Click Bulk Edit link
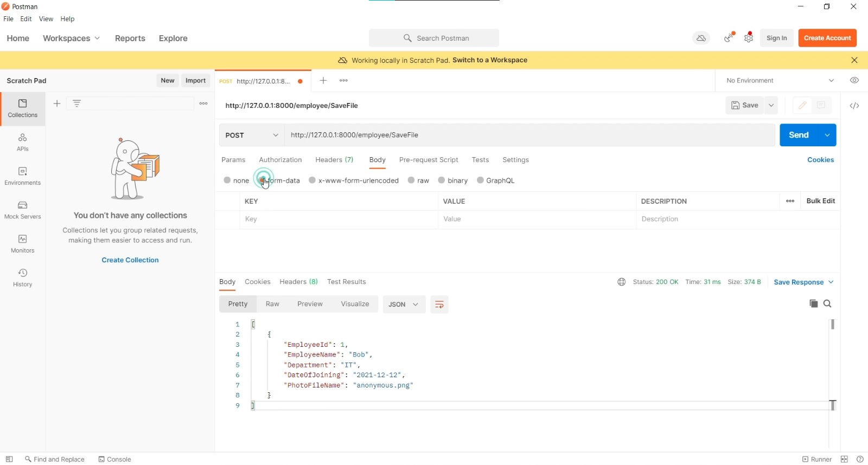Viewport: 868px width, 465px height. tap(821, 201)
